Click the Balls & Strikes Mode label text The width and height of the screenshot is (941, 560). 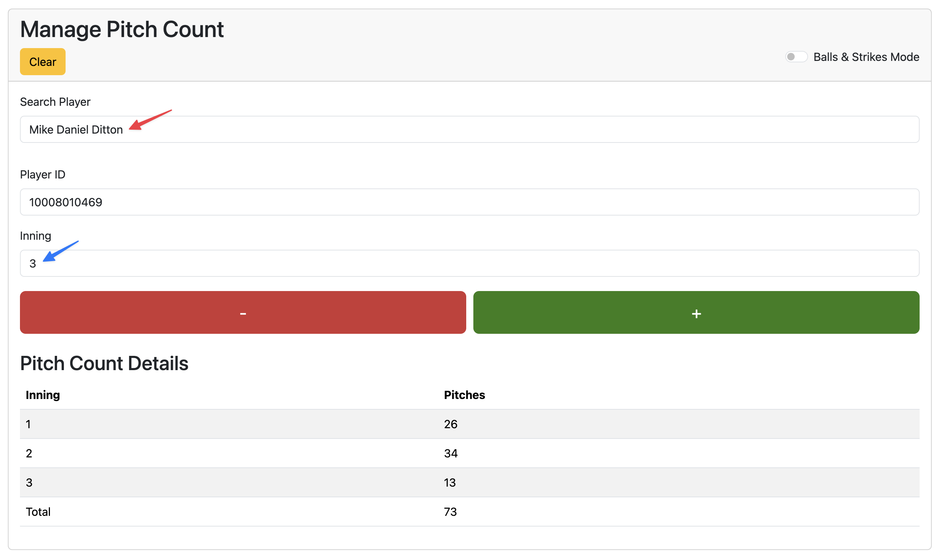click(x=866, y=57)
